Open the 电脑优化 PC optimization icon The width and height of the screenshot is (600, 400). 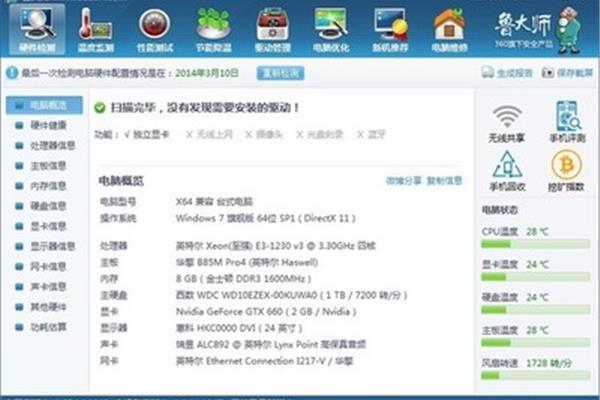pos(331,29)
